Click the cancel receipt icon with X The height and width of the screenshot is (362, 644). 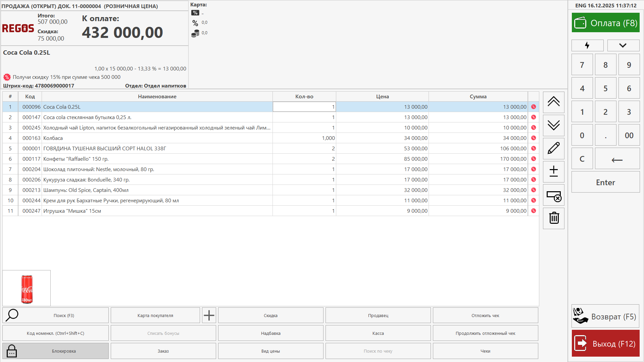click(554, 196)
